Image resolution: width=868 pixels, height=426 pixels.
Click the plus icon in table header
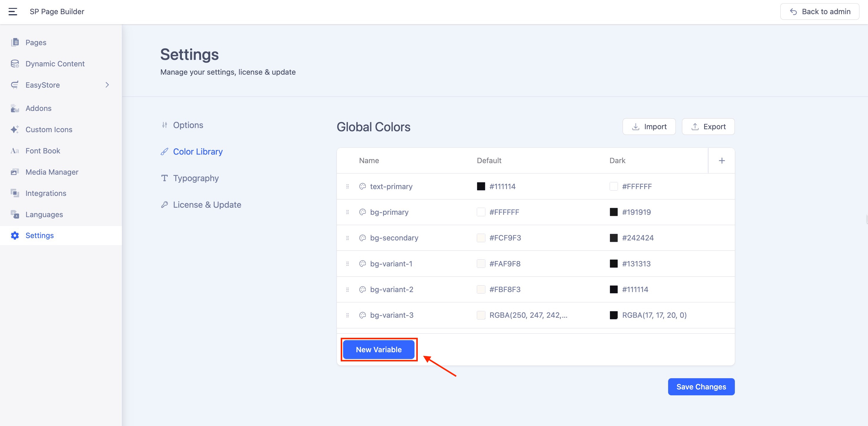pyautogui.click(x=722, y=160)
